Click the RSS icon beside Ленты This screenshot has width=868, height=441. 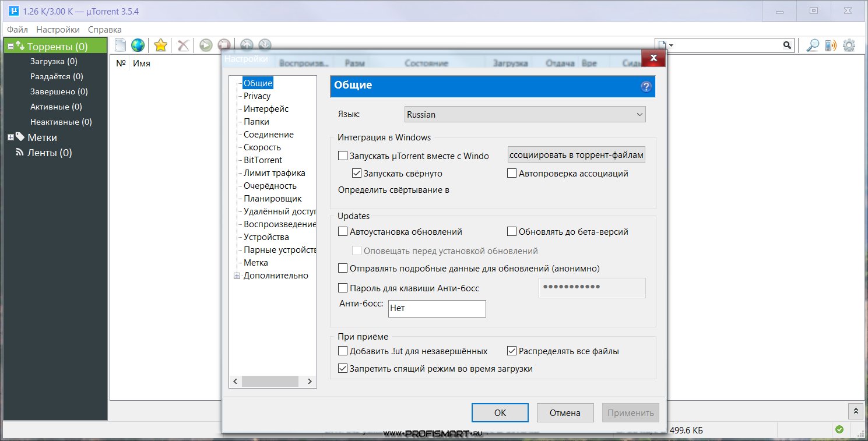pyautogui.click(x=20, y=153)
